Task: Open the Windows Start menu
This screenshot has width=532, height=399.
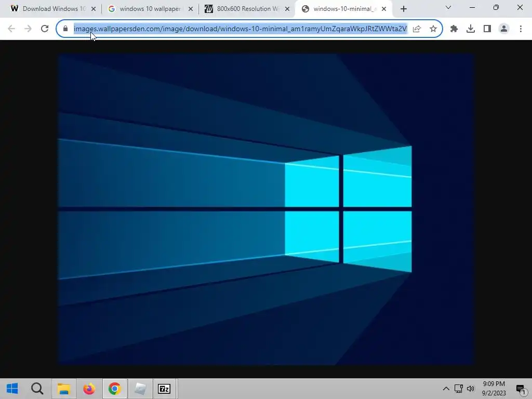Action: click(12, 389)
